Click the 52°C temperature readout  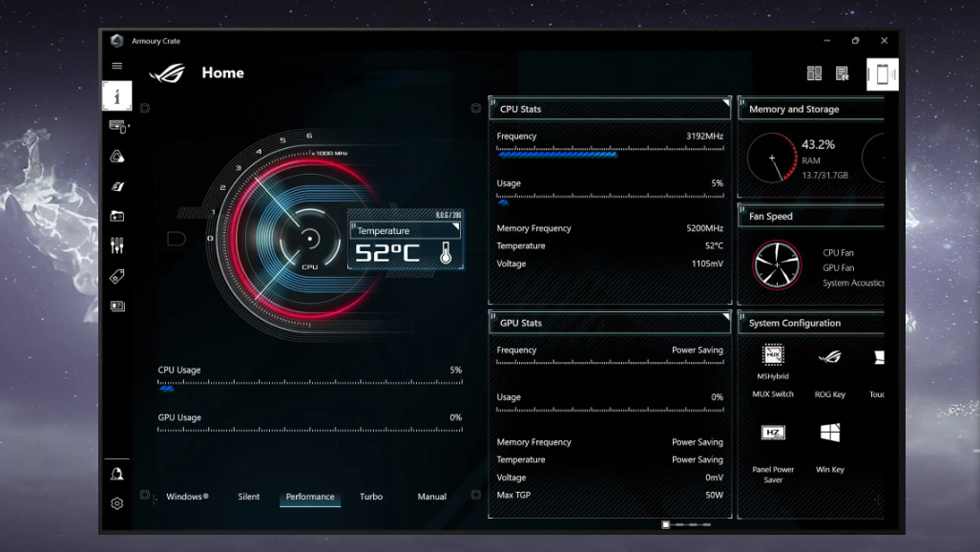387,253
